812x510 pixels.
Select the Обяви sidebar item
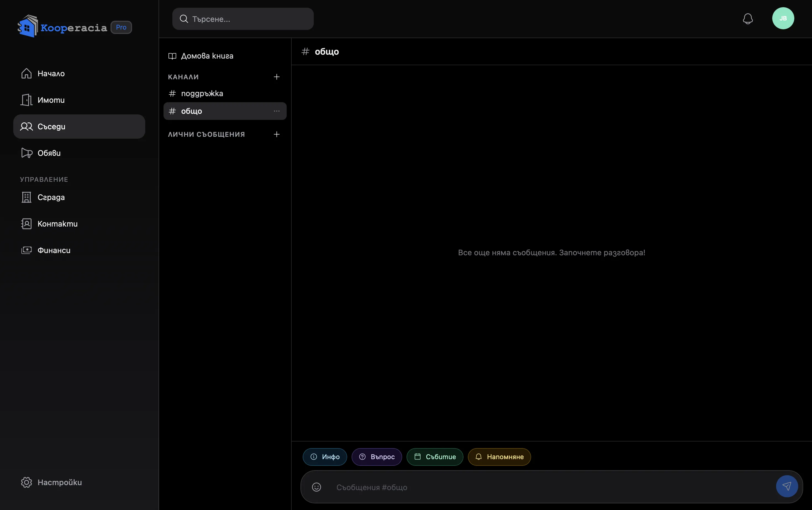click(79, 153)
